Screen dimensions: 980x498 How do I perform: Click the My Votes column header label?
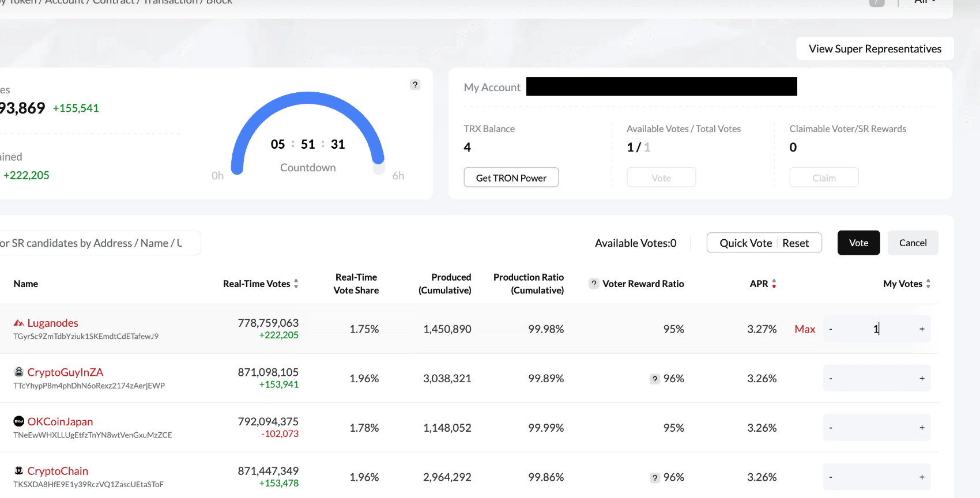pos(903,284)
